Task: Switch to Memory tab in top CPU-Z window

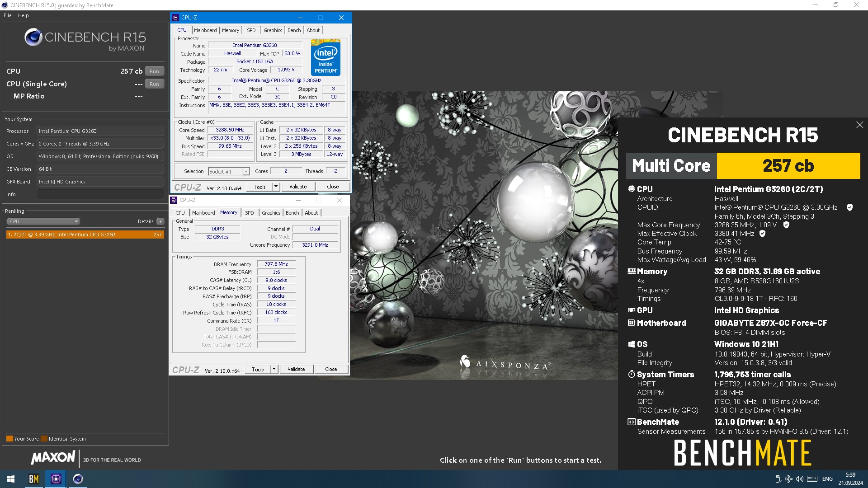Action: [x=231, y=30]
